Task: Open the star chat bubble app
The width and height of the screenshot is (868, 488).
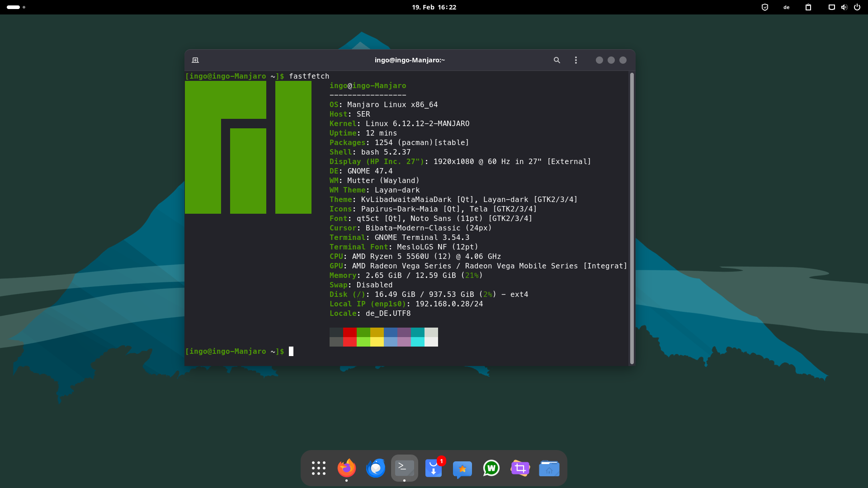Action: tap(462, 469)
